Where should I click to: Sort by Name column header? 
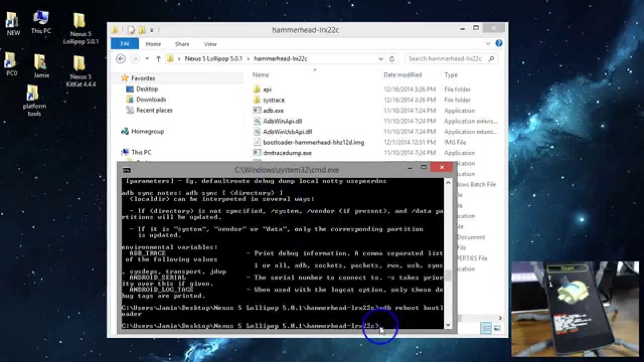click(x=261, y=75)
